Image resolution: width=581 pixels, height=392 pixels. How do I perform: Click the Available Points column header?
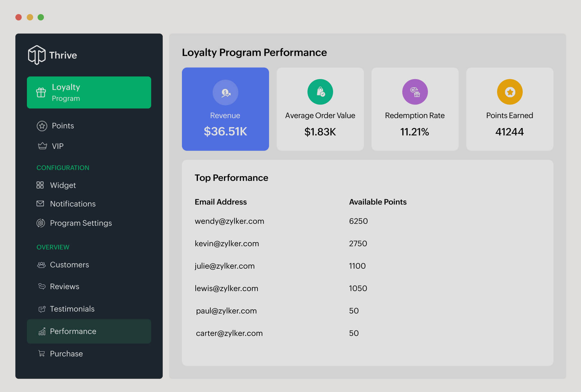pyautogui.click(x=378, y=202)
